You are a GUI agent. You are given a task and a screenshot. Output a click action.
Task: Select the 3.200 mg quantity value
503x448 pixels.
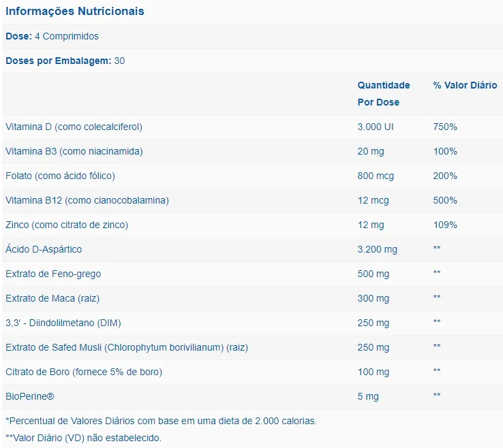pos(377,249)
